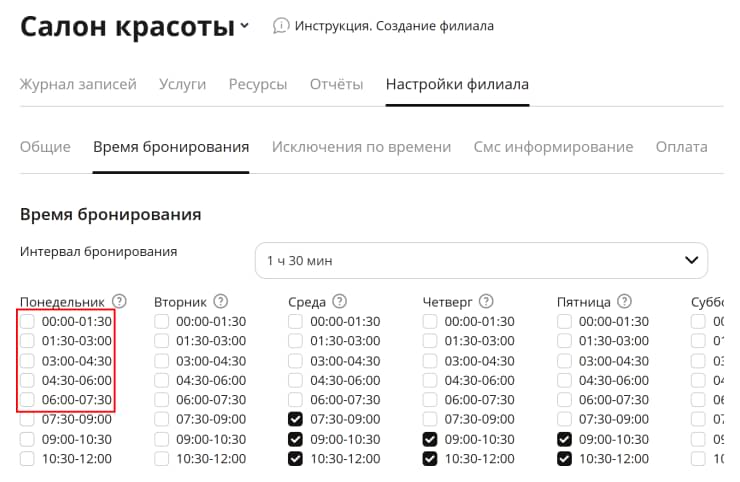
Task: Open the Инструкция. Создание филиала link
Action: 394,25
